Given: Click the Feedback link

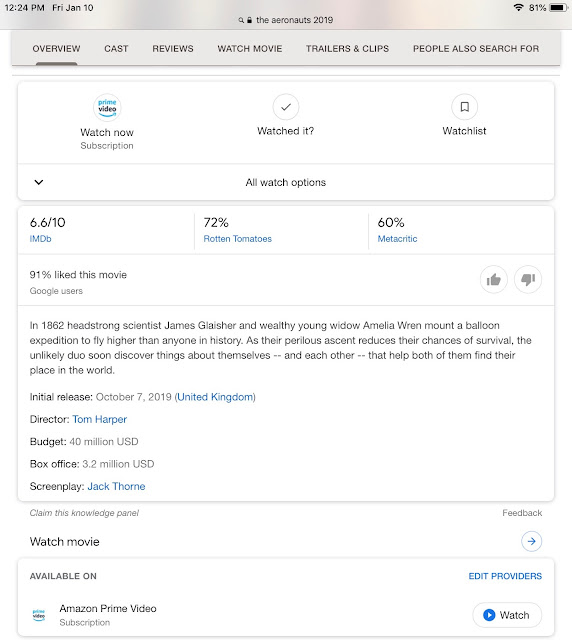Looking at the screenshot, I should 522,513.
